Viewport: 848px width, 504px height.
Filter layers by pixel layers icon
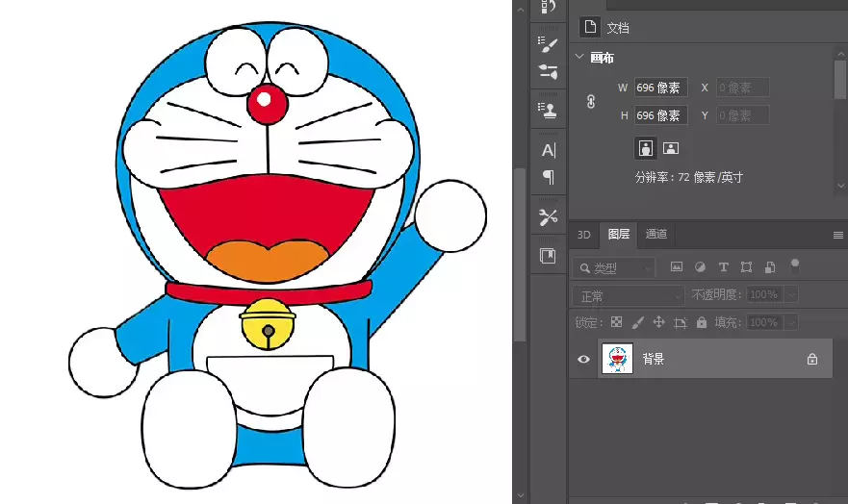[677, 266]
